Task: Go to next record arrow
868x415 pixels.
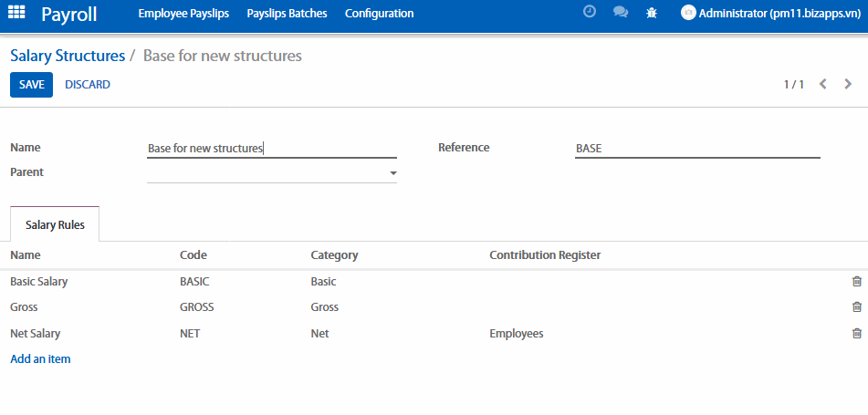Action: point(848,85)
